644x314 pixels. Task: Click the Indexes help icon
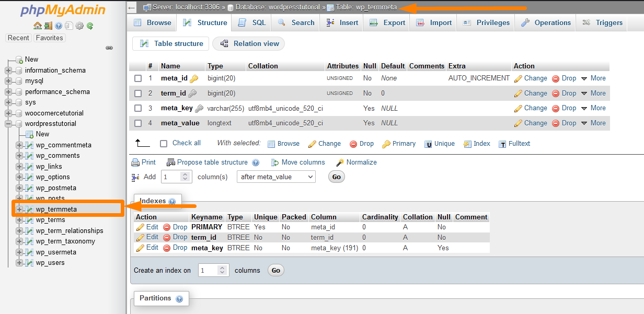click(x=172, y=201)
